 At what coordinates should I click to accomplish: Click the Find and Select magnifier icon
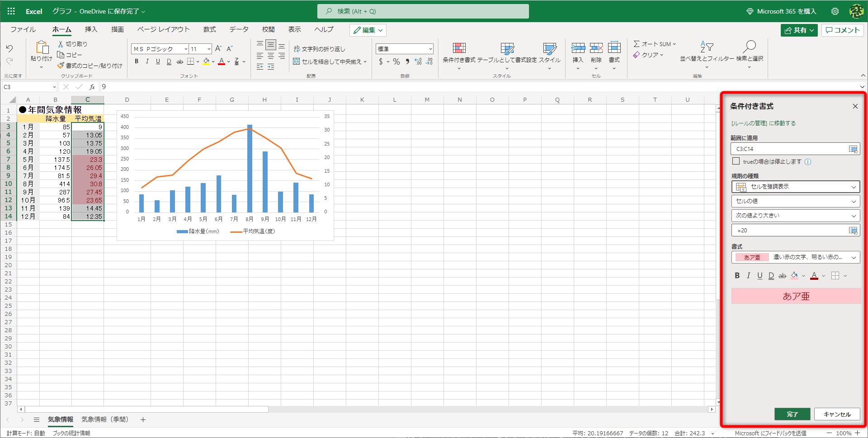coord(750,47)
